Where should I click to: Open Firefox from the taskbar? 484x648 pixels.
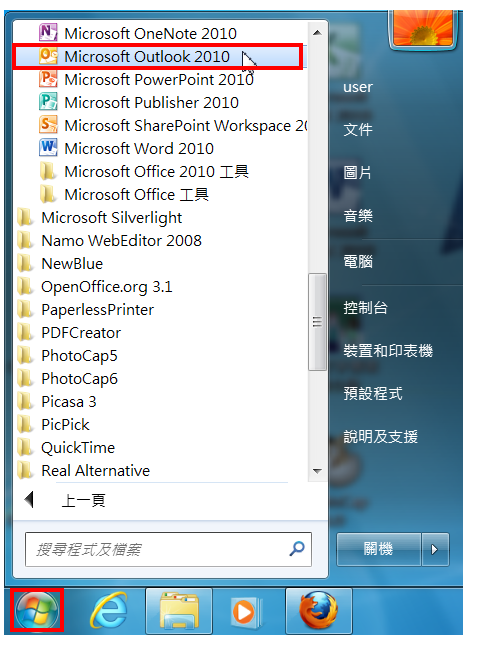point(318,611)
